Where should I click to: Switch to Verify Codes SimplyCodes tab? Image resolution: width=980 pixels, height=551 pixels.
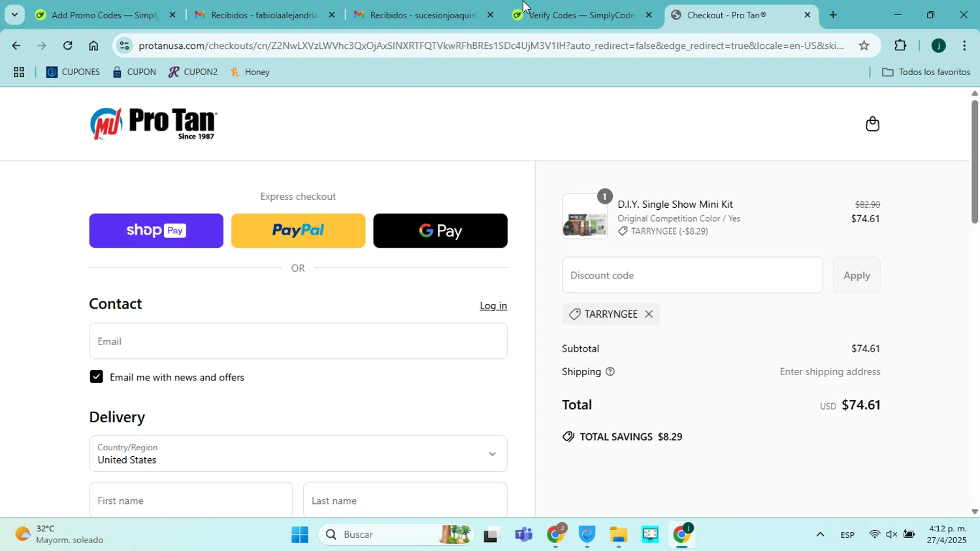click(581, 14)
